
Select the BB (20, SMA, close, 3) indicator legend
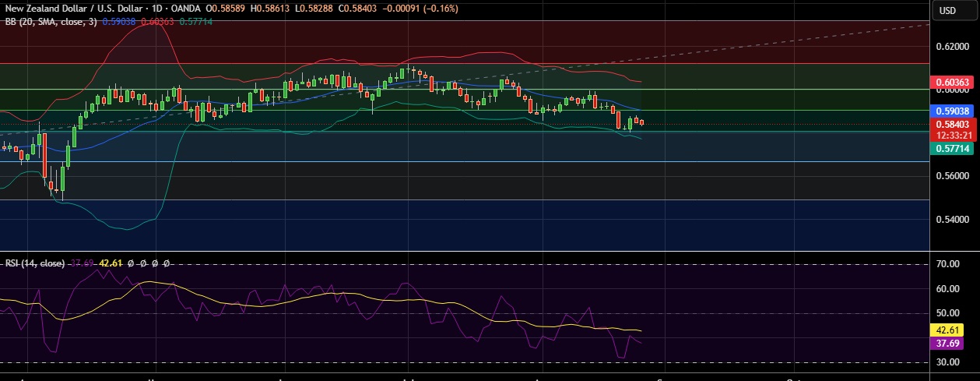pyautogui.click(x=49, y=22)
